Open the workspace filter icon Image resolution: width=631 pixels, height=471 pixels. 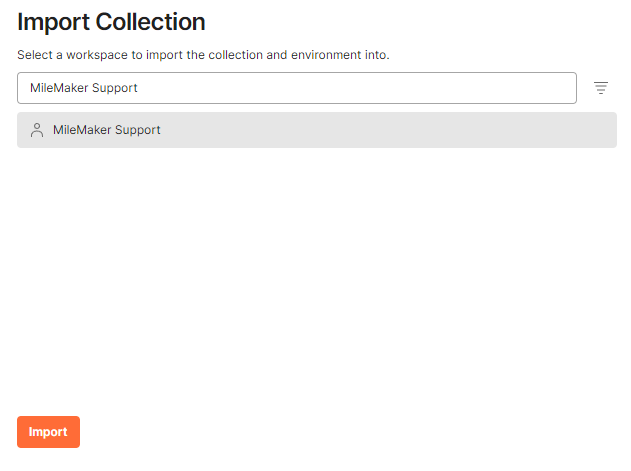coord(601,88)
